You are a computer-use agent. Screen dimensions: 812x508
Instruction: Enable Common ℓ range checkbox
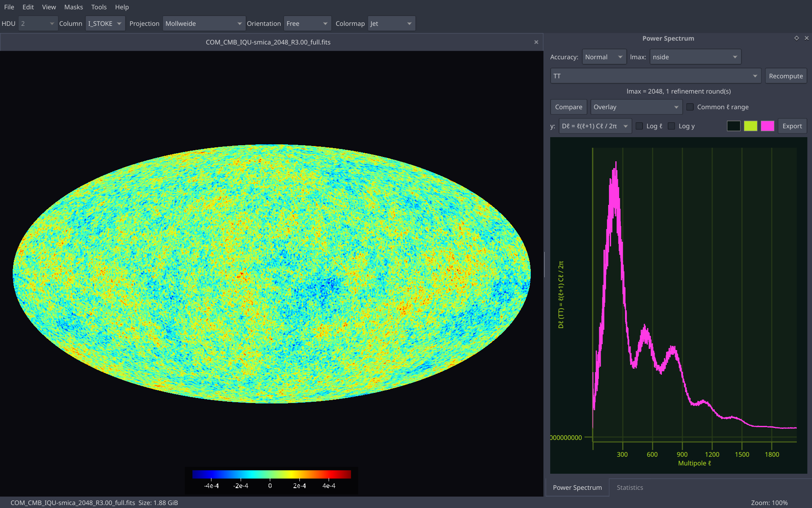(690, 107)
